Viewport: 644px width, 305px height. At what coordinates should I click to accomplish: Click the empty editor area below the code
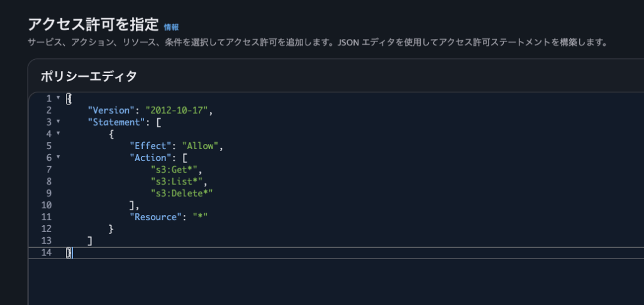pos(314,281)
